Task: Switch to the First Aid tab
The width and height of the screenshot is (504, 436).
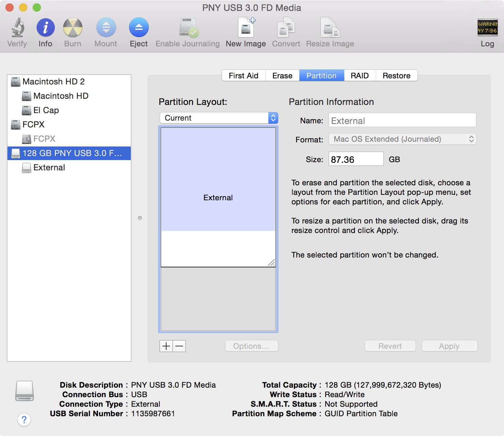Action: coord(243,75)
